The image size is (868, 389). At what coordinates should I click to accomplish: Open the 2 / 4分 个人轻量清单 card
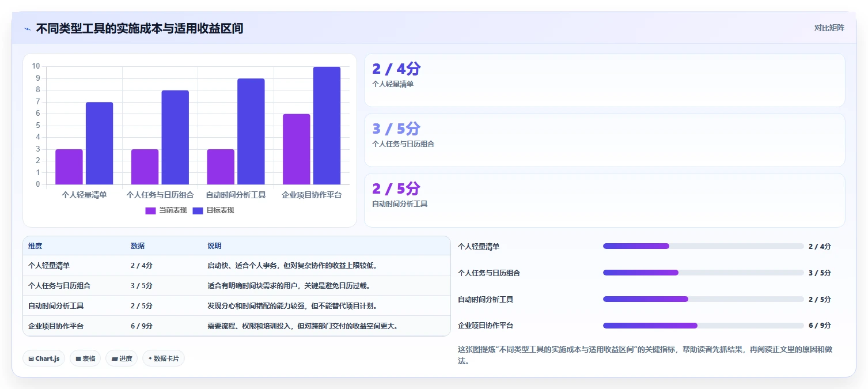pos(605,80)
